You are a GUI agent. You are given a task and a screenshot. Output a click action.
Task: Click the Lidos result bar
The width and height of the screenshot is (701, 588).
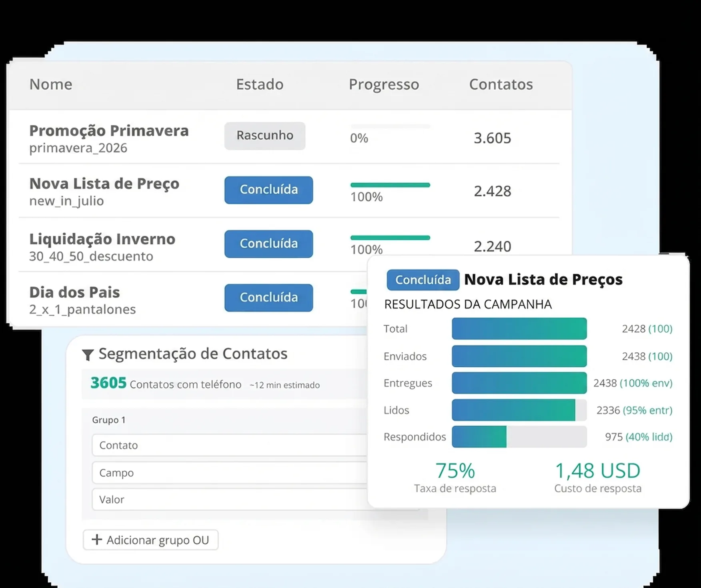click(519, 410)
